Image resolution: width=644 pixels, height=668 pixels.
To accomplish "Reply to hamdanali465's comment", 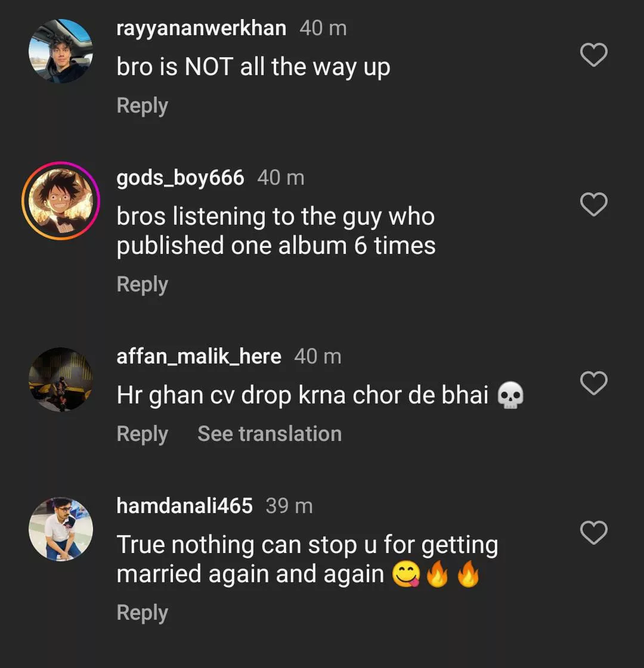I will pos(142,613).
